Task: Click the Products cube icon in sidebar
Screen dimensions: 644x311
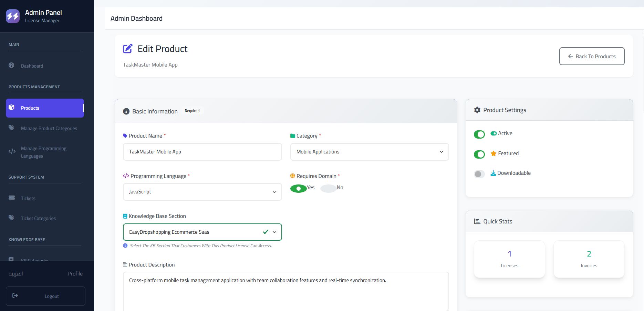Action: tap(11, 108)
